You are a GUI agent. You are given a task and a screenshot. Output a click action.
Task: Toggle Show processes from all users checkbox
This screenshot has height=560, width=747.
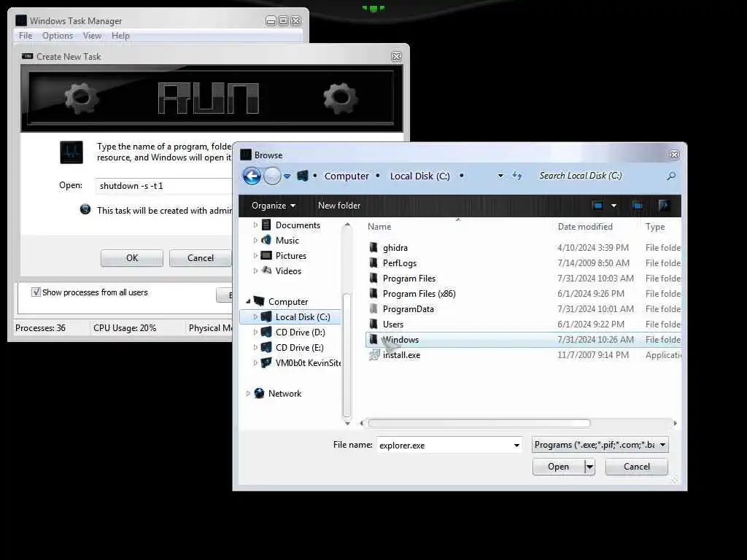36,292
